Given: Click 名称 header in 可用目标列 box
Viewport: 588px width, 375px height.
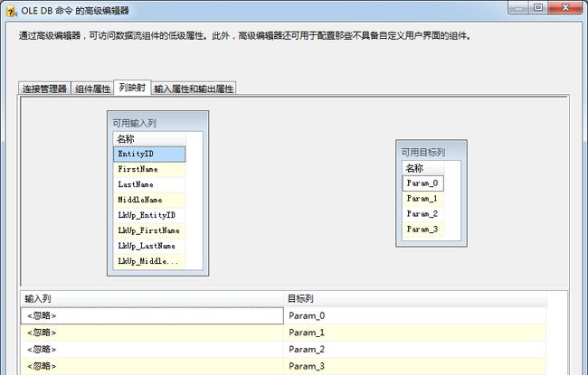Looking at the screenshot, I should tap(423, 168).
